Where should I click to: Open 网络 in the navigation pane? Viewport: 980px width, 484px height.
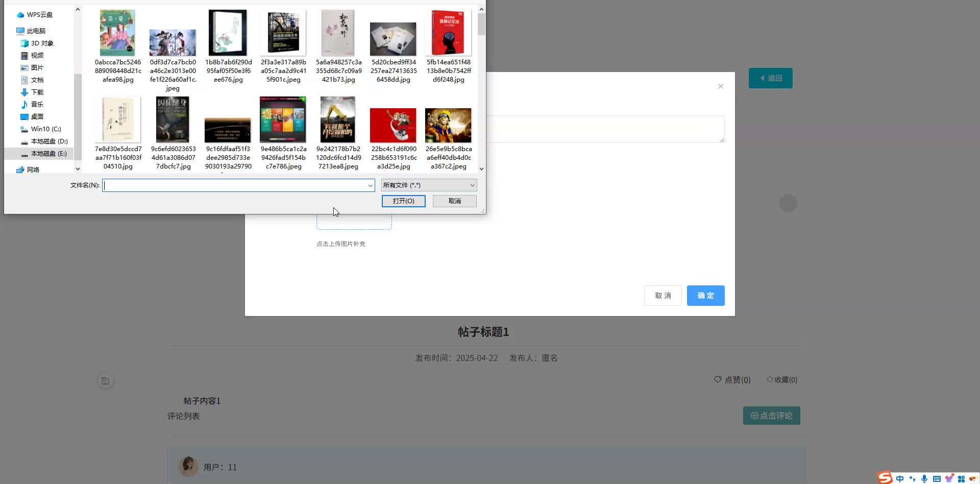click(28, 170)
